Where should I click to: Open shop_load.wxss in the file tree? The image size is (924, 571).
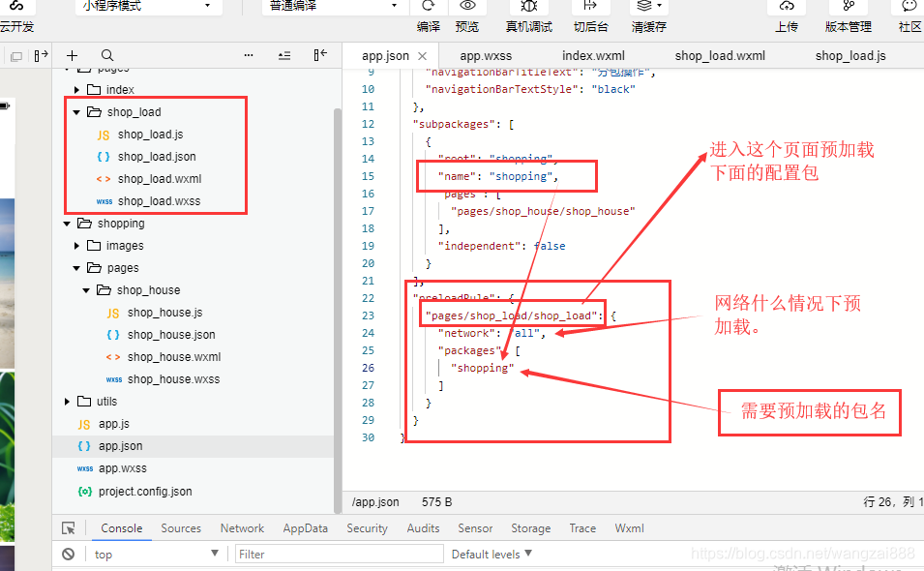pyautogui.click(x=159, y=201)
